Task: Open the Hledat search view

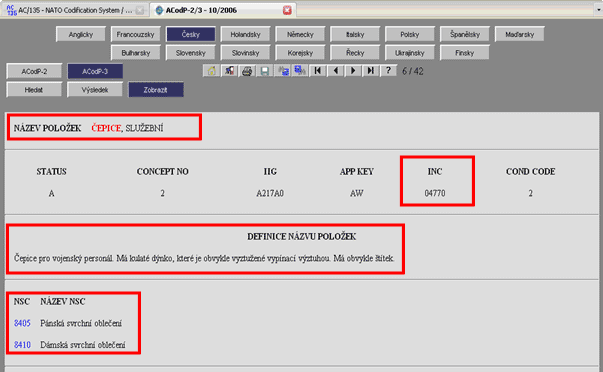Action: click(x=34, y=90)
